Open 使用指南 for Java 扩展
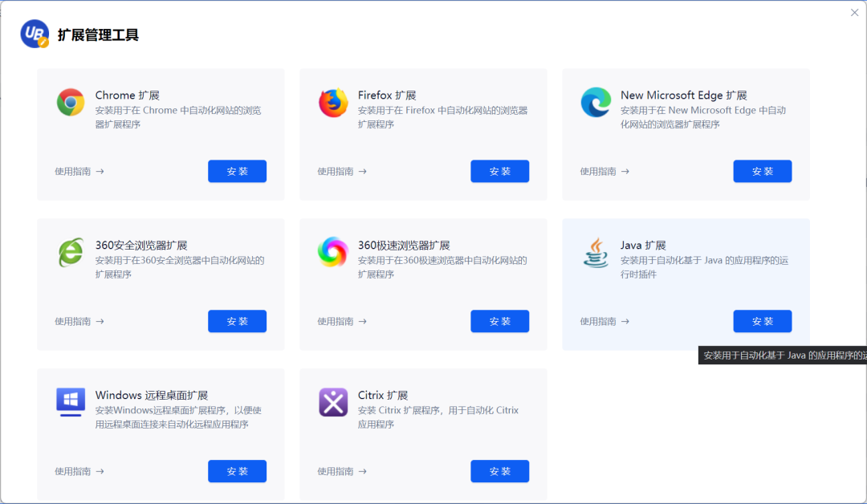This screenshot has height=504, width=867. [604, 321]
